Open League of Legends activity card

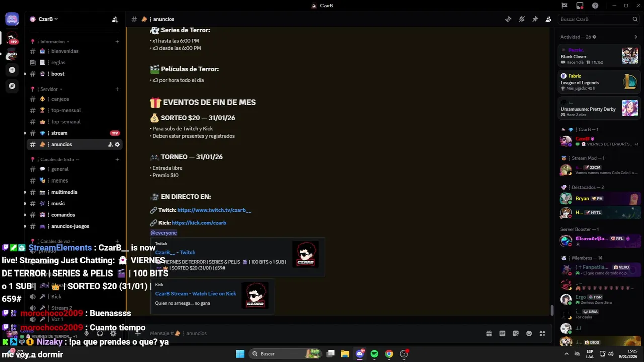pyautogui.click(x=599, y=82)
